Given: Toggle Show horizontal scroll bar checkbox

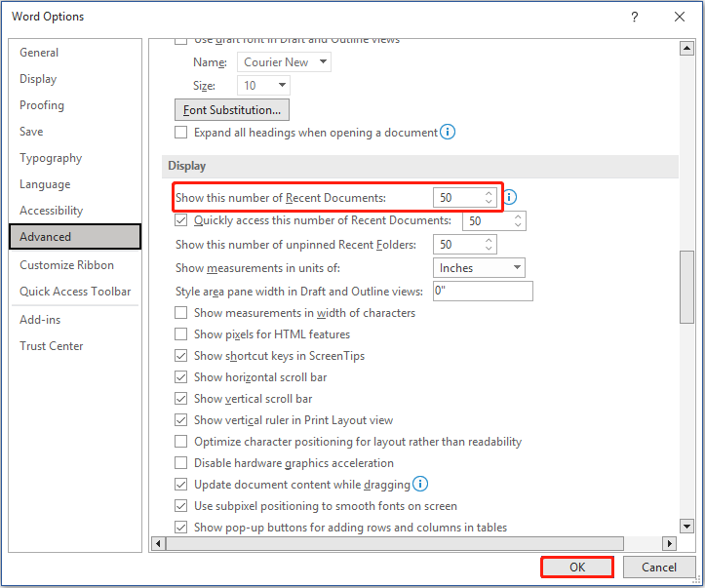Looking at the screenshot, I should (x=180, y=376).
